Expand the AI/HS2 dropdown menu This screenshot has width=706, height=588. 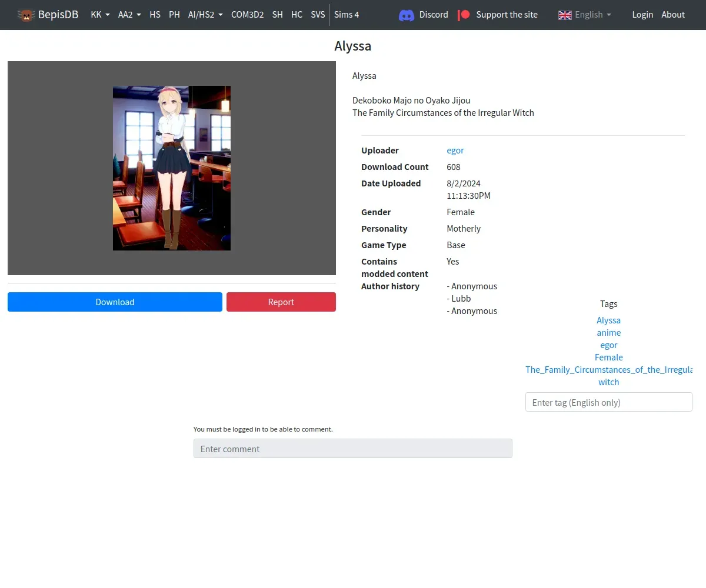(x=205, y=15)
